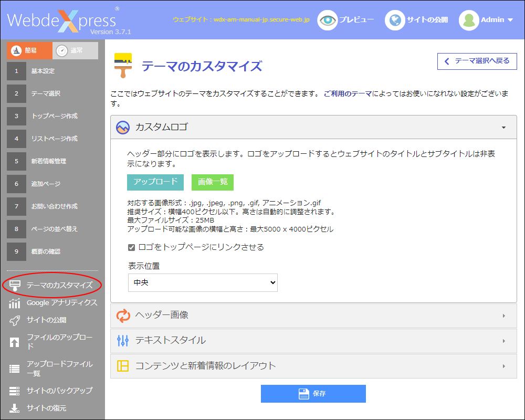Click the 通常 gauge icon
The height and width of the screenshot is (420, 525).
[61, 50]
